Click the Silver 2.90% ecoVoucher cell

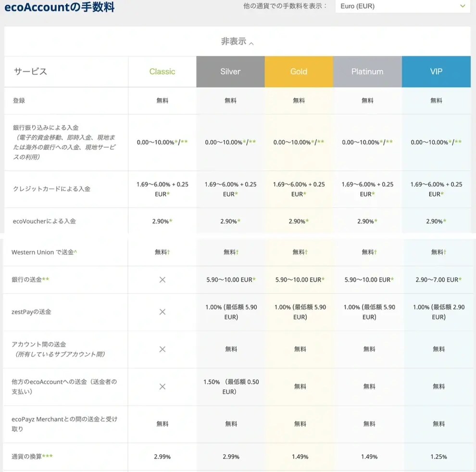tap(230, 221)
